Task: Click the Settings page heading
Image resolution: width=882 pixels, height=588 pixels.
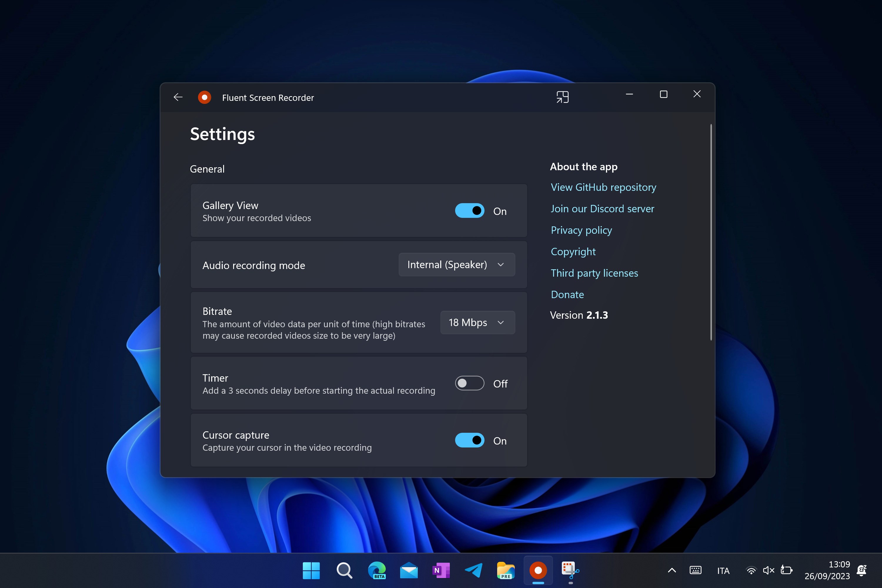Action: point(222,134)
